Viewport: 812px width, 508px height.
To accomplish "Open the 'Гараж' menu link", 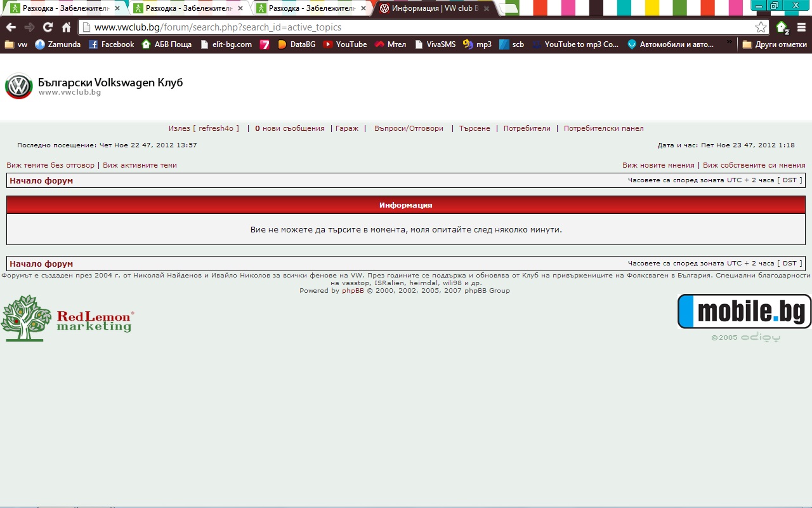I will coord(347,128).
